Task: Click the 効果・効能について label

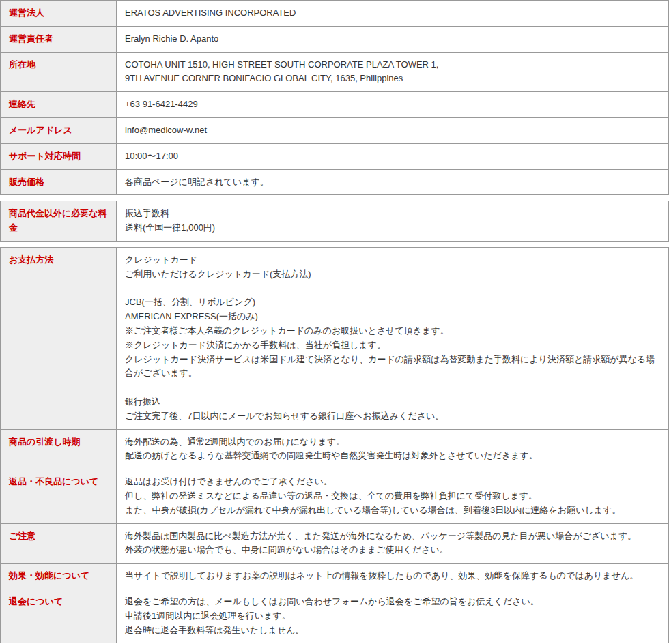Action: 48,576
